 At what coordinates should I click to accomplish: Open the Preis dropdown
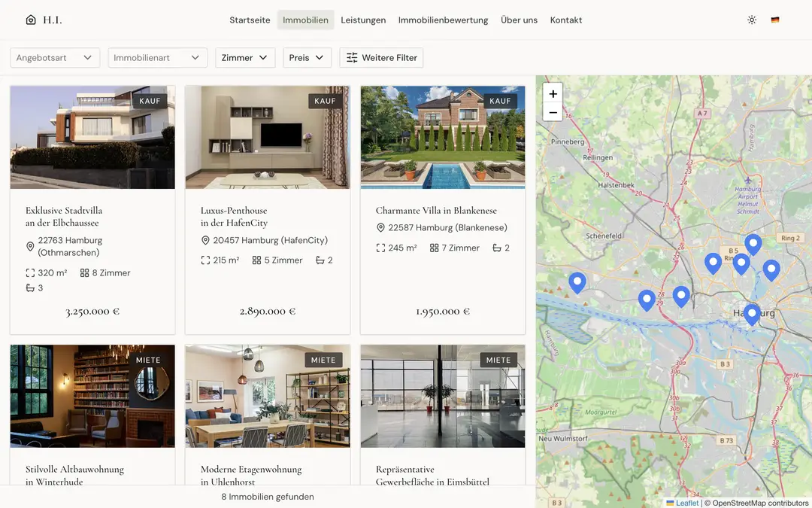(x=307, y=57)
